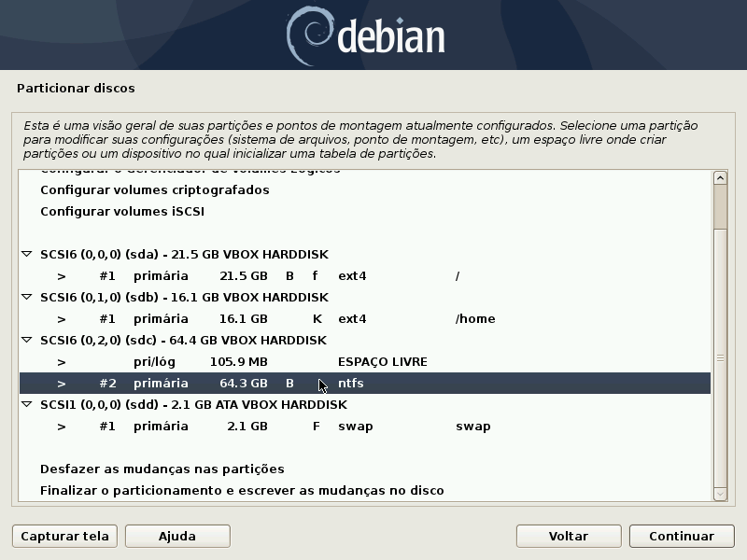Click the '>' arrow of ESPAÇO LIVRE row

62,362
